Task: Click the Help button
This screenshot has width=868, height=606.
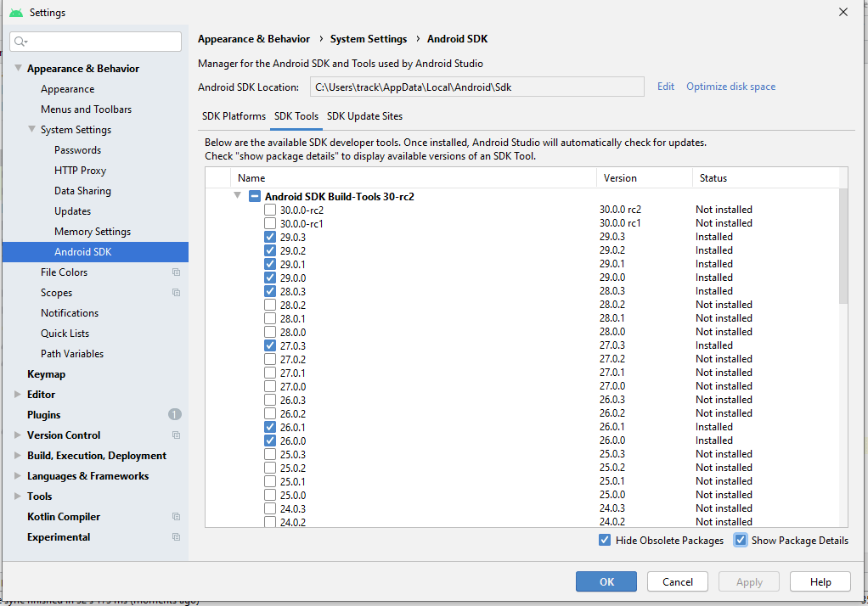Action: pyautogui.click(x=820, y=581)
